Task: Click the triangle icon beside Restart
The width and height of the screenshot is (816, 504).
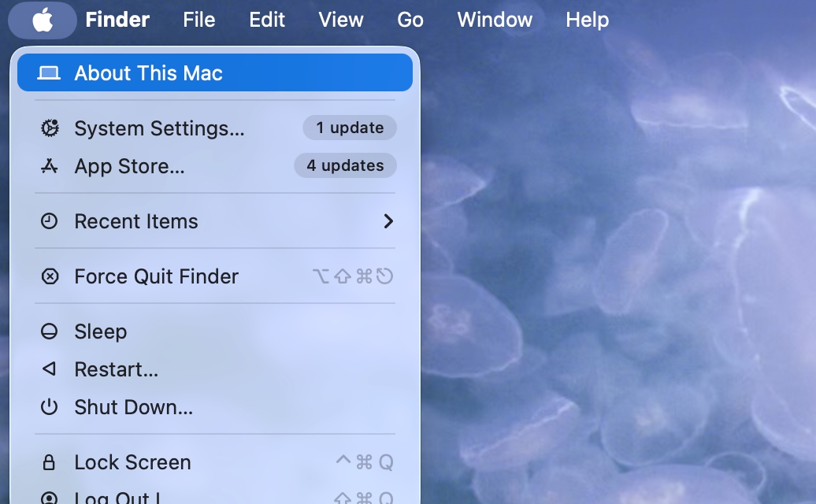Action: tap(50, 369)
